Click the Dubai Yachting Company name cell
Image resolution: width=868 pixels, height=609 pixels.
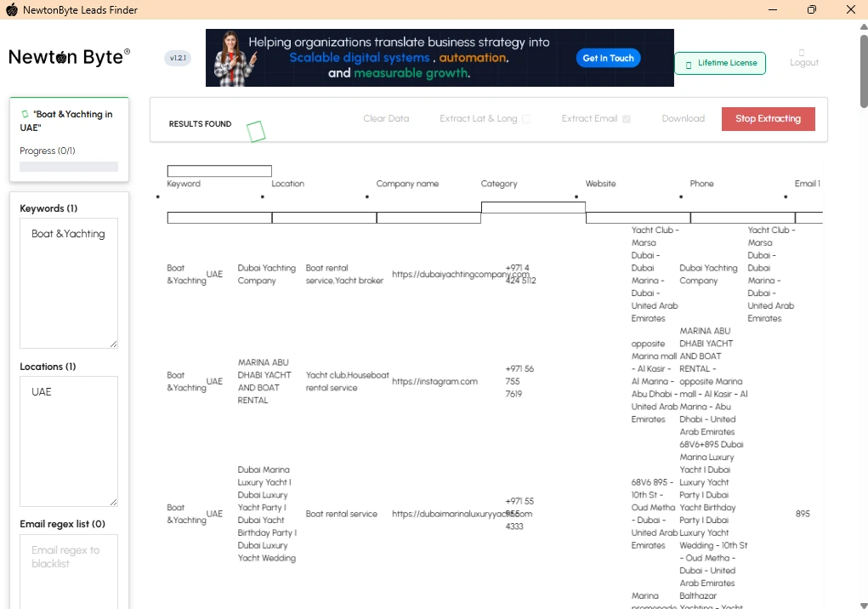267,274
